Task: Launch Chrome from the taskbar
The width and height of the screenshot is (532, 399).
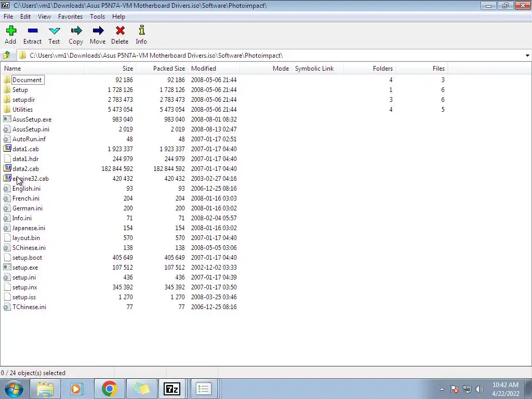Action: 109,389
